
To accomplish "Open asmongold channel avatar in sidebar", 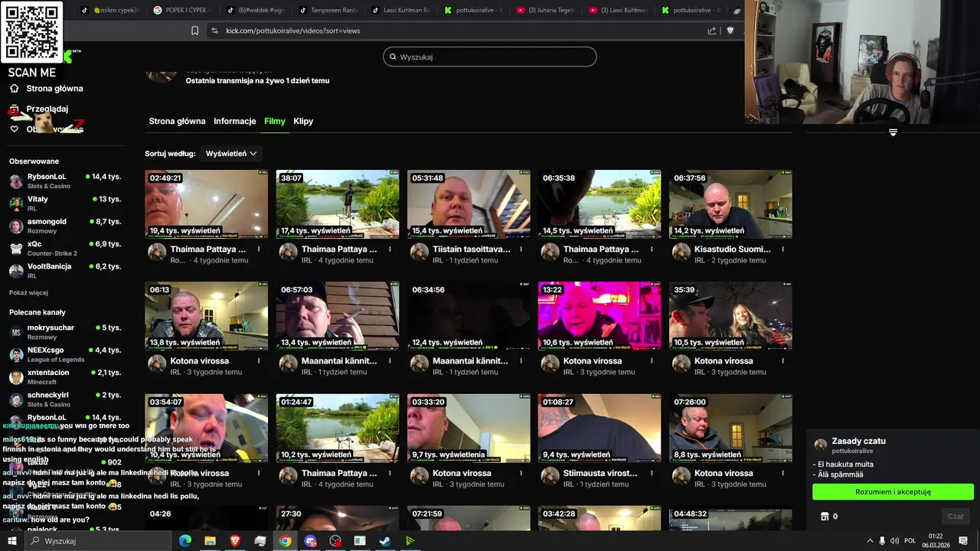I will (15, 226).
